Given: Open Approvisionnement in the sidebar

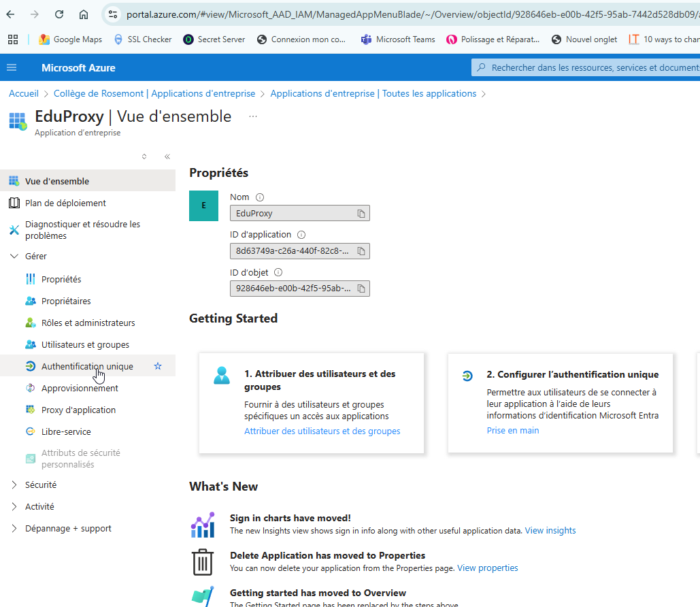Looking at the screenshot, I should click(80, 388).
